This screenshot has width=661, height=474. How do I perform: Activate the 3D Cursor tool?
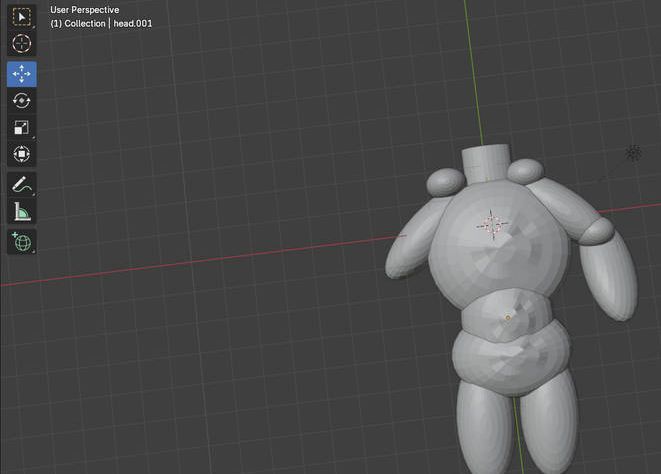[x=21, y=43]
